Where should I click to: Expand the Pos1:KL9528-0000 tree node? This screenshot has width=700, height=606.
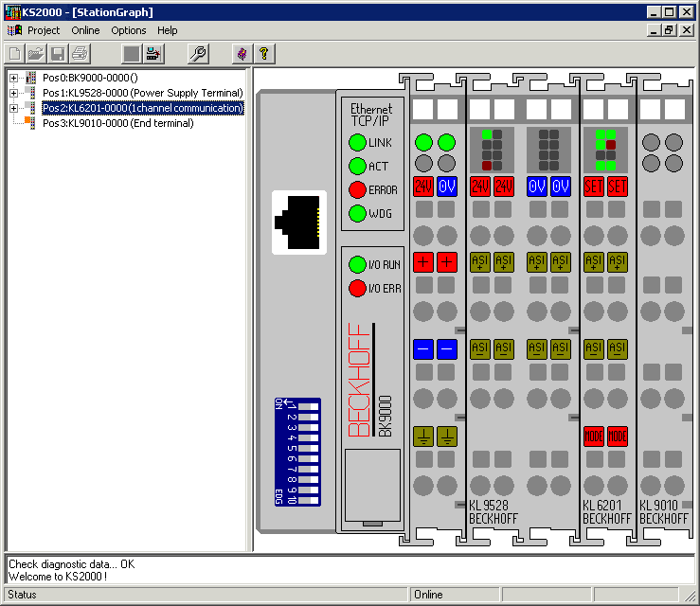pyautogui.click(x=14, y=93)
